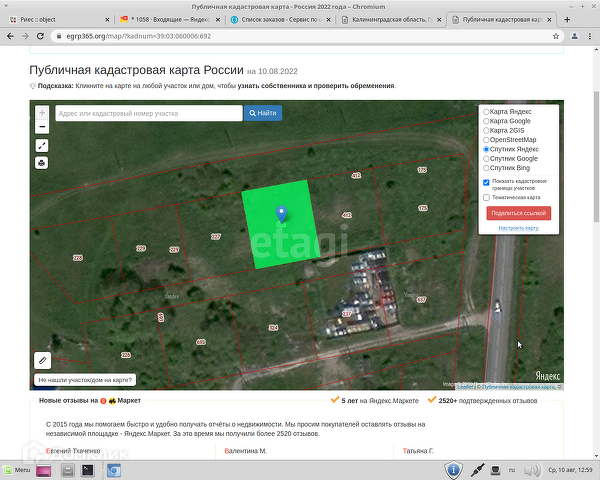Reload the page in browser

tap(40, 35)
